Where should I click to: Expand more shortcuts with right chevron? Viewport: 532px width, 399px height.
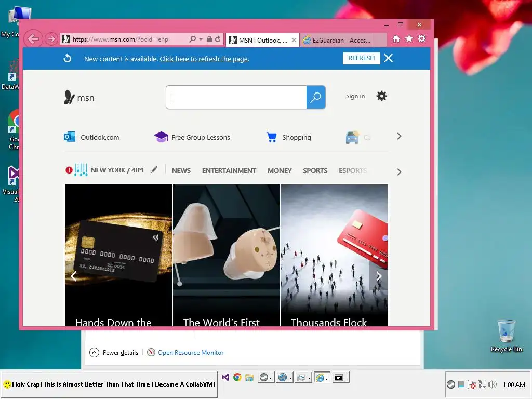point(399,137)
